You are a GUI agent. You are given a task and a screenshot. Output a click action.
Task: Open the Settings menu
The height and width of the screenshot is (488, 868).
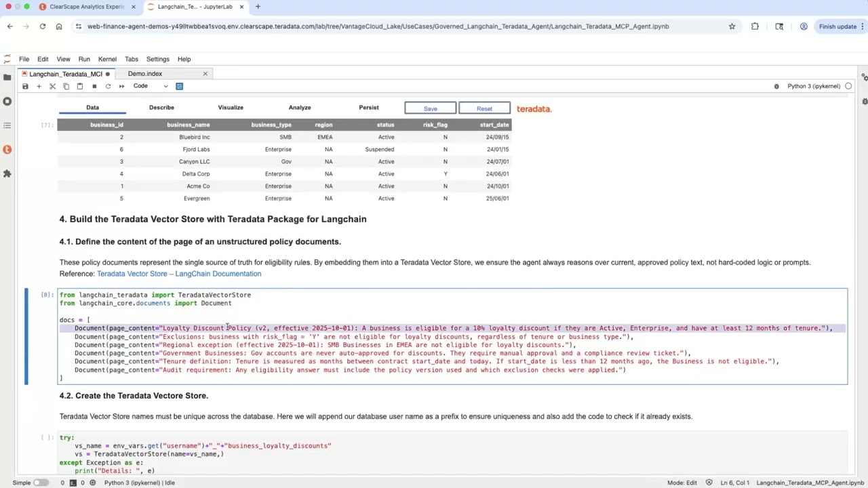pos(157,59)
